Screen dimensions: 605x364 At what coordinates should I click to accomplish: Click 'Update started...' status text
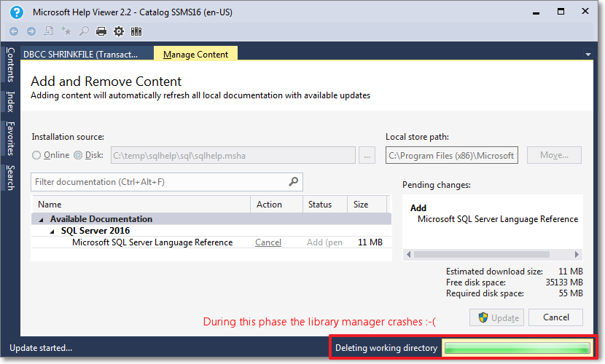(41, 348)
